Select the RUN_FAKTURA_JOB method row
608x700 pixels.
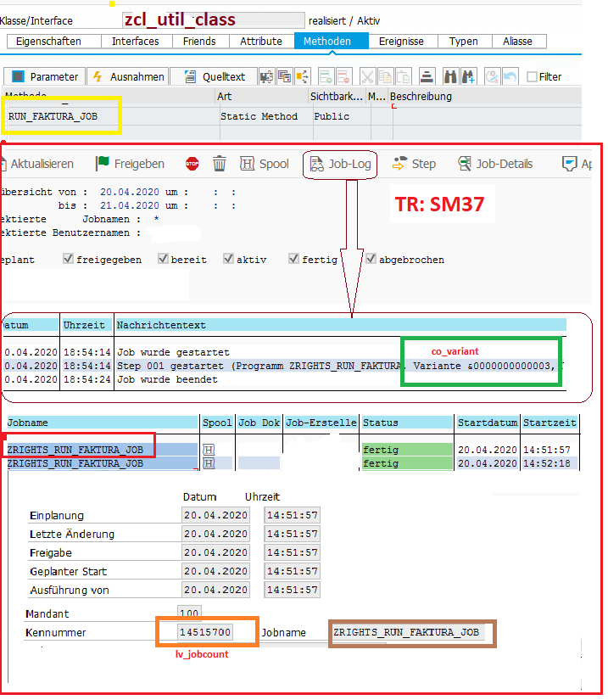coord(64,116)
